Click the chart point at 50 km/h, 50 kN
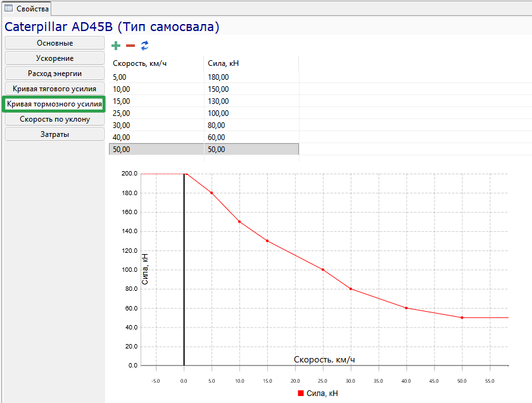Viewport: 532px width, 403px height. click(x=462, y=318)
